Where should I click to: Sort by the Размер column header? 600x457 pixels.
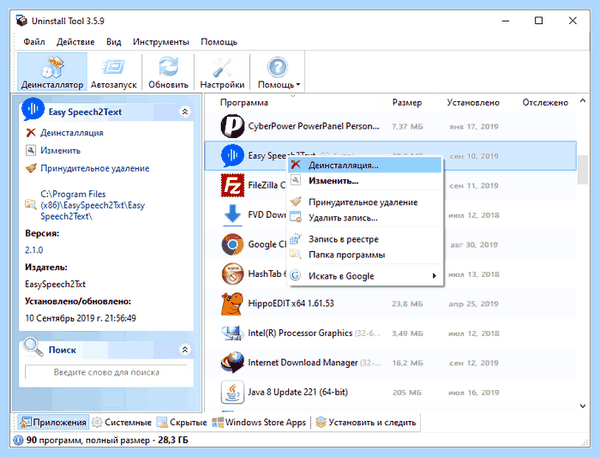click(x=407, y=103)
